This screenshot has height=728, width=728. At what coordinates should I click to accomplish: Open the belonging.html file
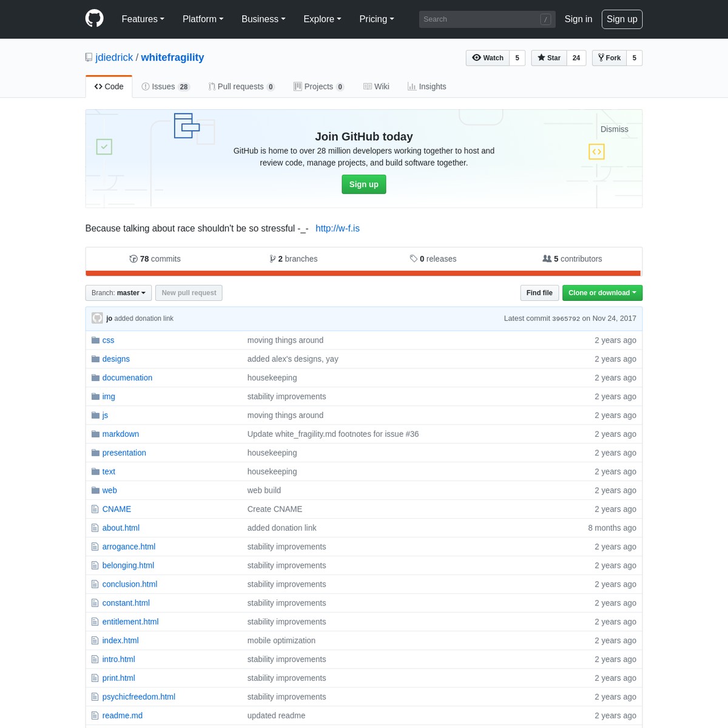pyautogui.click(x=128, y=566)
